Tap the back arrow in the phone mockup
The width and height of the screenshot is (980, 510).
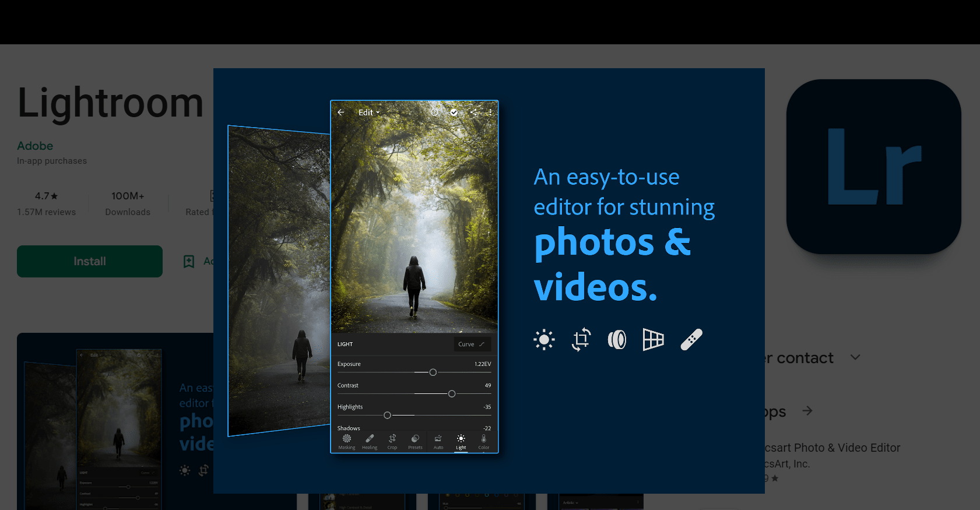click(x=341, y=112)
